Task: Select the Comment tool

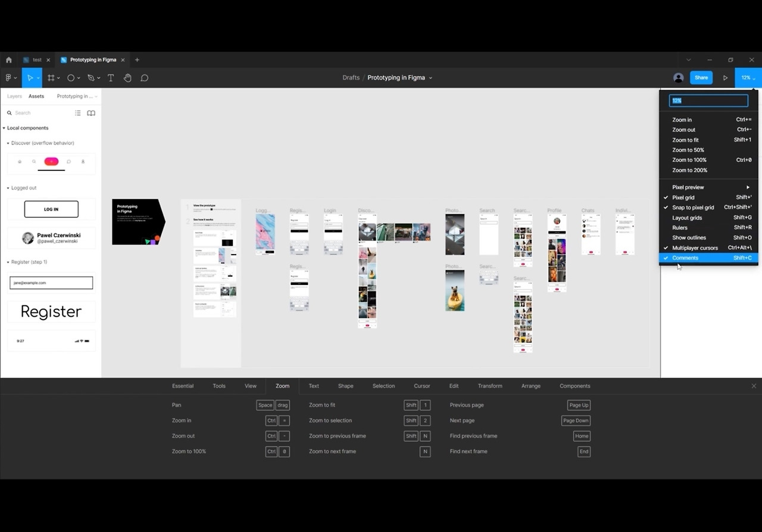Action: coord(144,78)
